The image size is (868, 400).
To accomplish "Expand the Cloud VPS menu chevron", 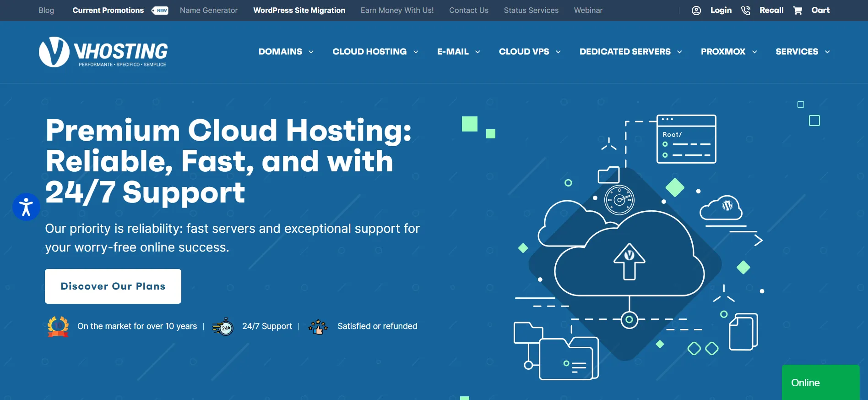I will coord(558,52).
